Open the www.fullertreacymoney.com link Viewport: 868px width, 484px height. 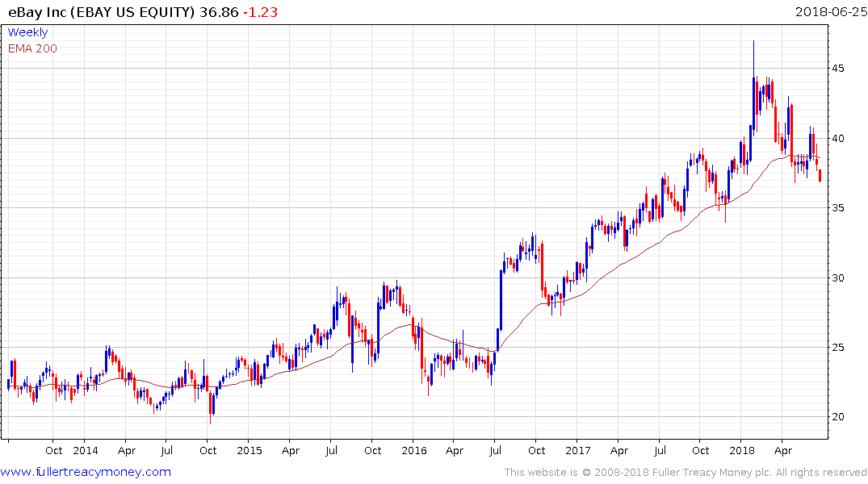tap(86, 472)
